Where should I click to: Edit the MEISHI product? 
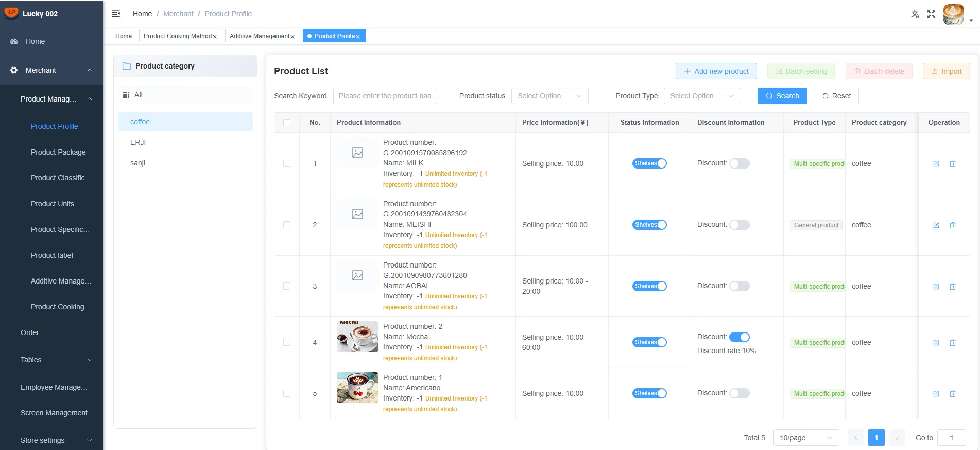[x=936, y=225]
